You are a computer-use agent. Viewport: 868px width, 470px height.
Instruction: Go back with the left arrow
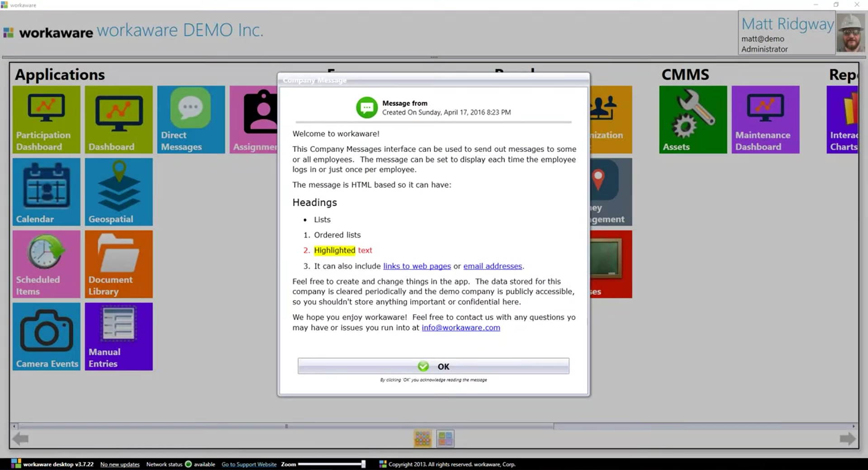[21, 438]
